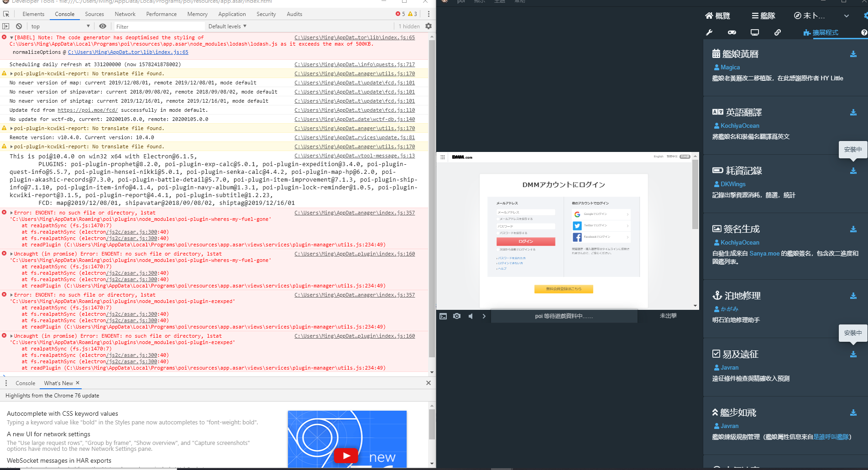
Task: Open the gamepad icon tab in poi settings
Action: 732,32
